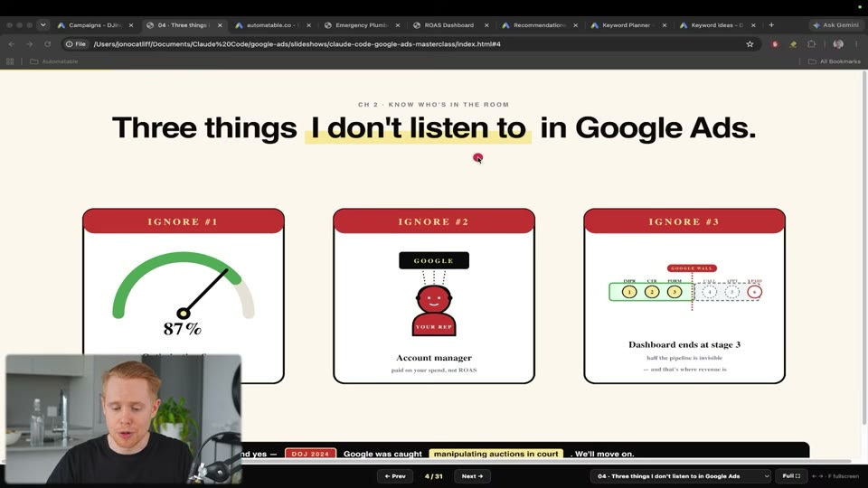Click the Google Wall red label
868x488 pixels.
coord(692,268)
